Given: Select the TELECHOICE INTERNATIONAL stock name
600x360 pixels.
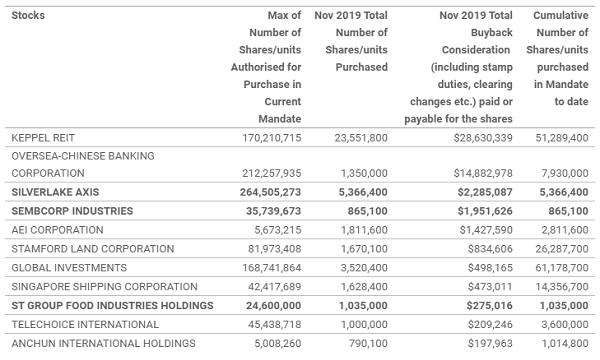Looking at the screenshot, I should tap(85, 324).
